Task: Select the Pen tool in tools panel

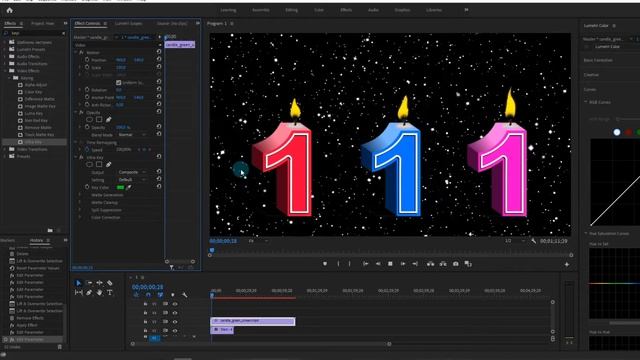Action: pos(89,293)
